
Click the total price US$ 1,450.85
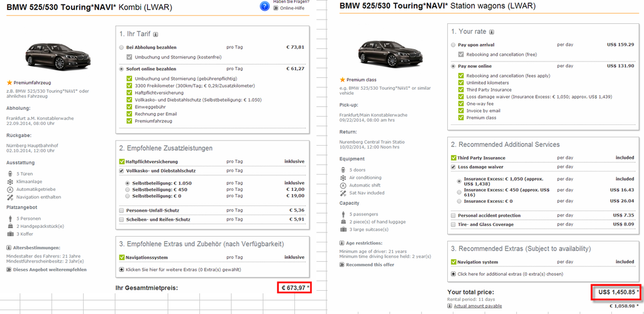[617, 292]
